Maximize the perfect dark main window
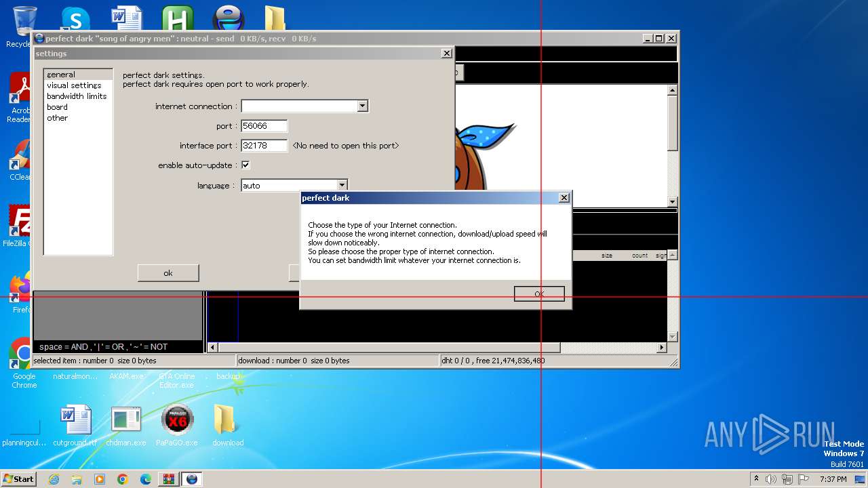Viewport: 868px width, 488px height. (x=659, y=39)
